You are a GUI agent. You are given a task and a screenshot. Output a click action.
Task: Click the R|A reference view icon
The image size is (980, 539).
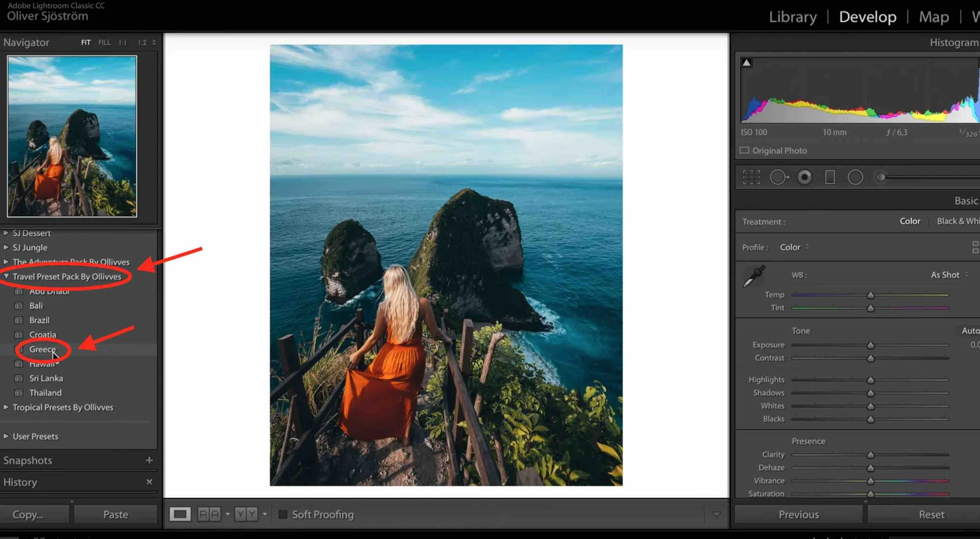(x=209, y=514)
